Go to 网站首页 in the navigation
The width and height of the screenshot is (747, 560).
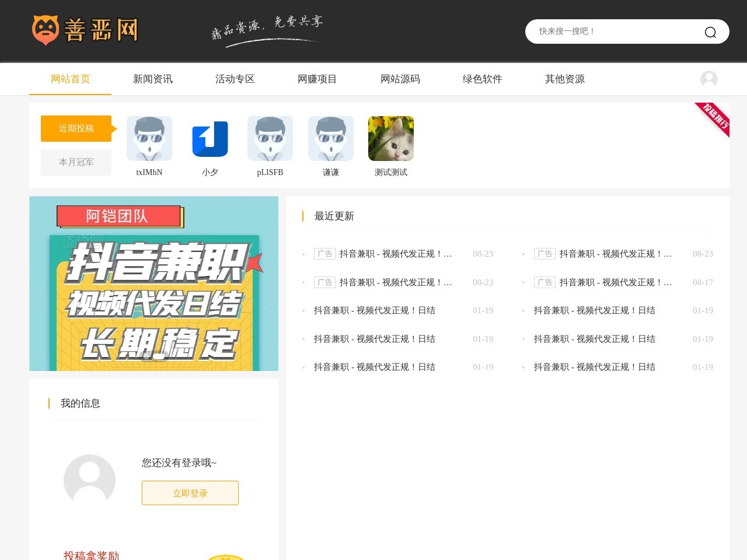[70, 79]
